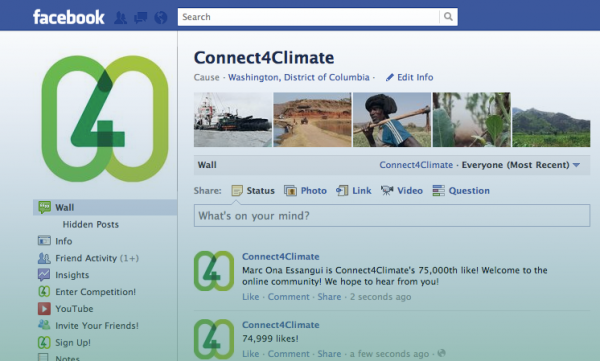
Task: Select the Link share option
Action: pyautogui.click(x=354, y=191)
